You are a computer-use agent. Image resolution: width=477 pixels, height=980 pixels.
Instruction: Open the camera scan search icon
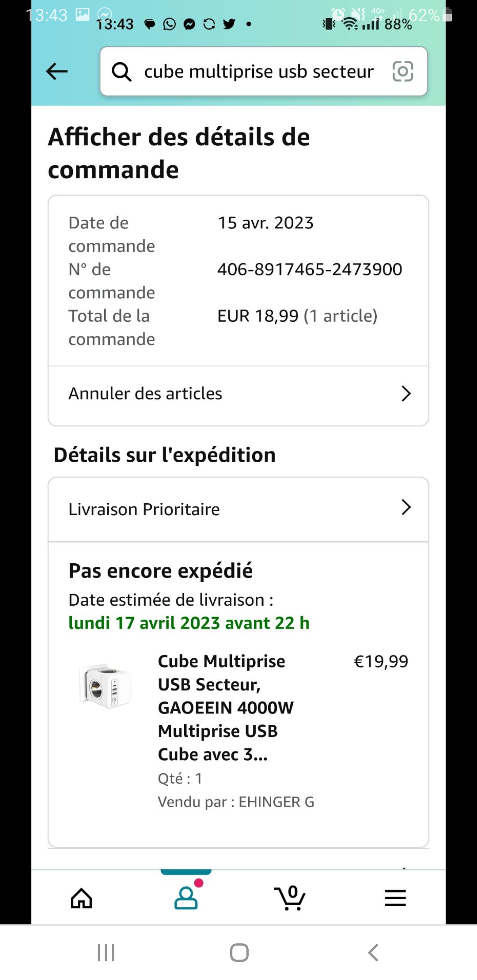(x=403, y=72)
